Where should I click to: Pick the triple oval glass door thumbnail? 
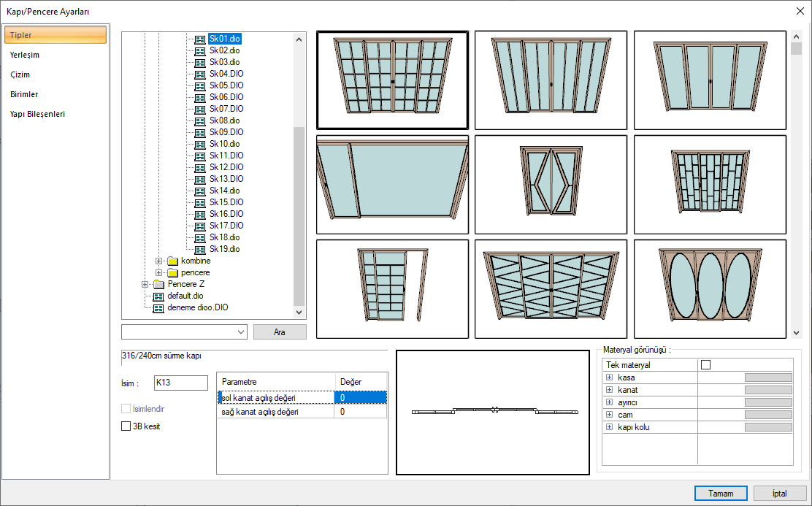tap(710, 288)
